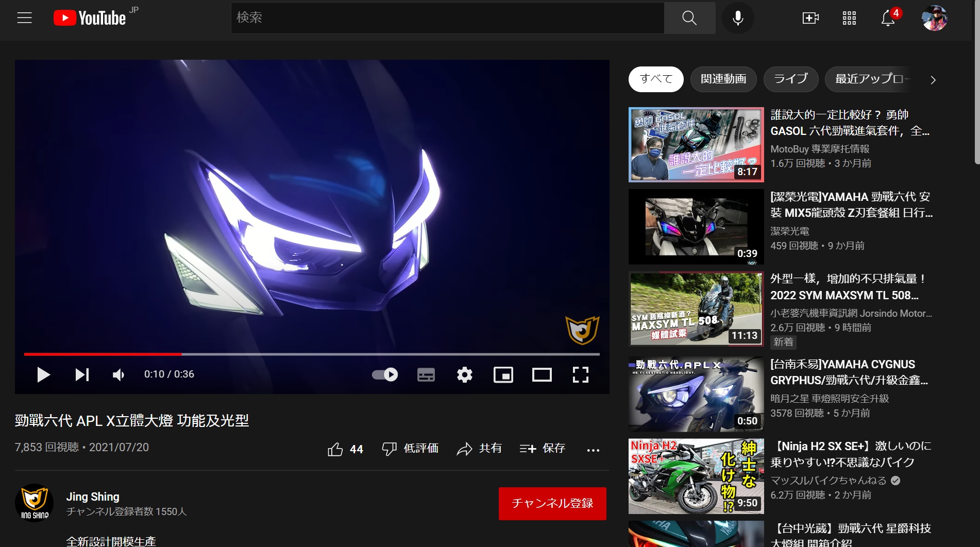Open the GASOL 進氣套件 video thumbnail
Screen dimensions: 980x547
696,145
